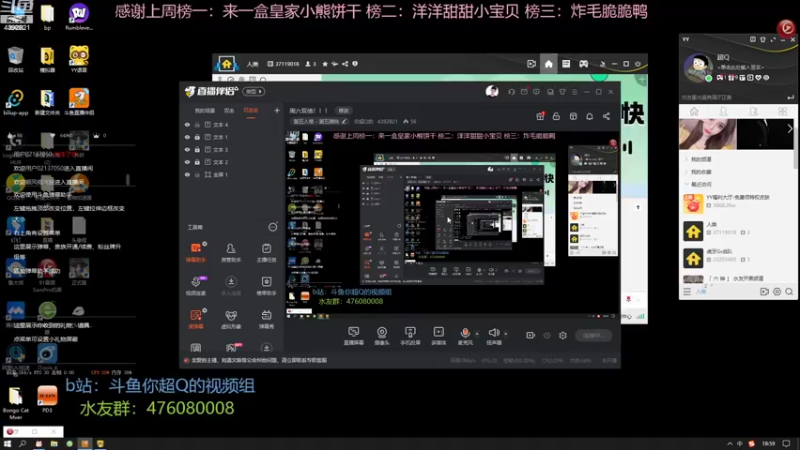Image resolution: width=800 pixels, height=450 pixels.
Task: Open speaker dropdown arrow beside 扬声器
Action: (506, 334)
